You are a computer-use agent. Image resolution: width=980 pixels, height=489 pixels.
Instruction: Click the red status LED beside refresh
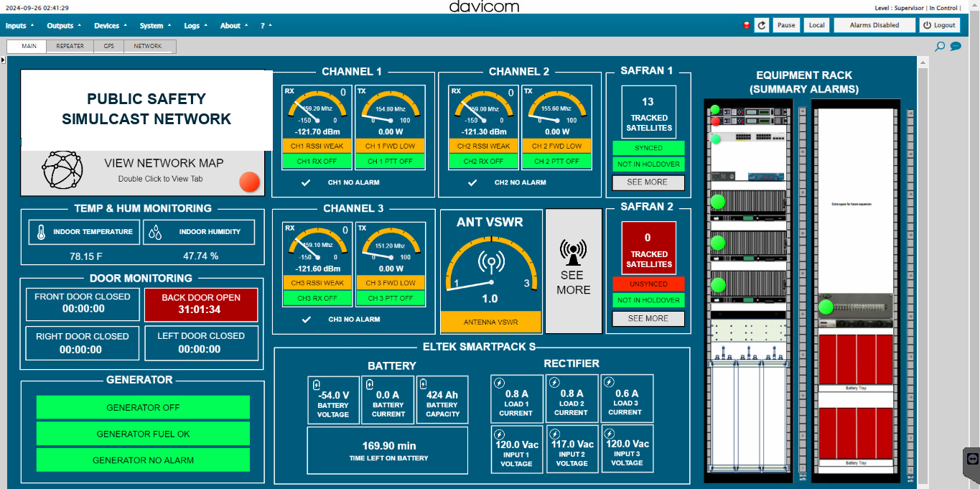[747, 25]
